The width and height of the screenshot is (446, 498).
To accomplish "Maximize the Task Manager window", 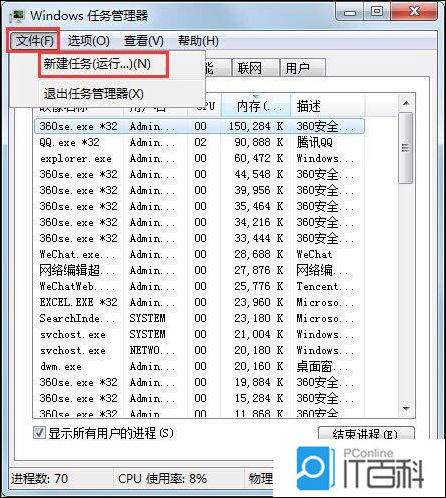I will (377, 13).
